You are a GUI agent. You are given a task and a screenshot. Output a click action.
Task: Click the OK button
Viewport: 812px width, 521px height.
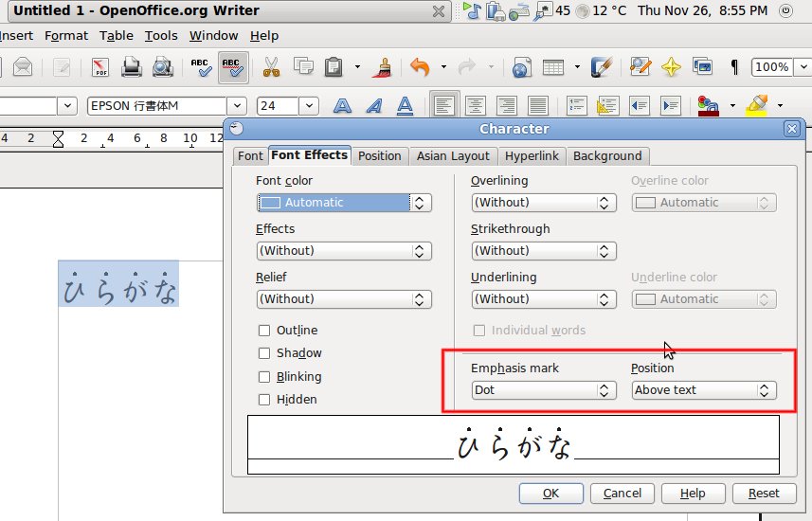550,494
